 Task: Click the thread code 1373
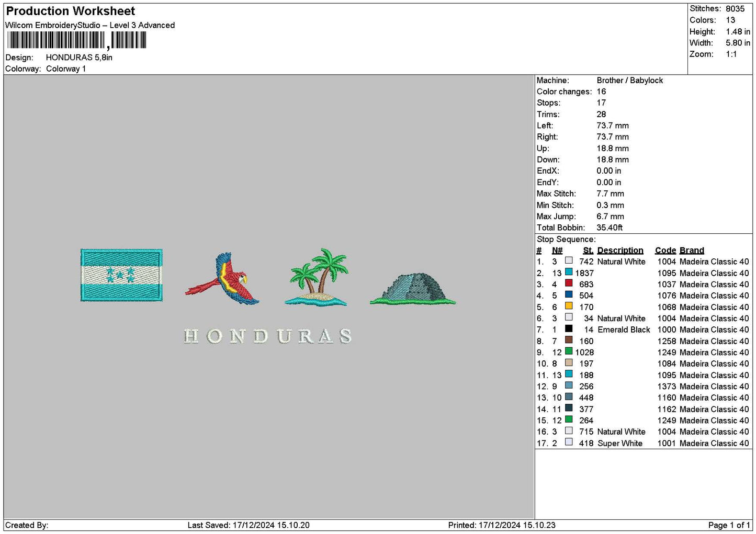coord(667,387)
